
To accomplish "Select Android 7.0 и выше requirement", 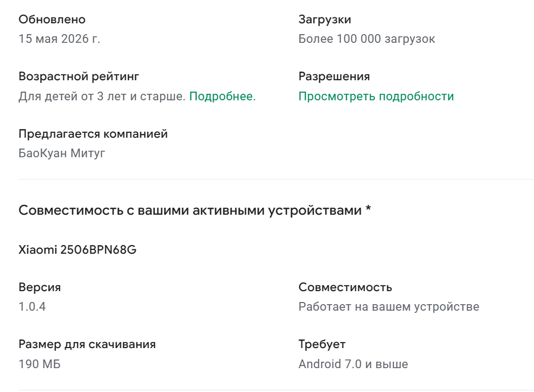I will [x=353, y=364].
